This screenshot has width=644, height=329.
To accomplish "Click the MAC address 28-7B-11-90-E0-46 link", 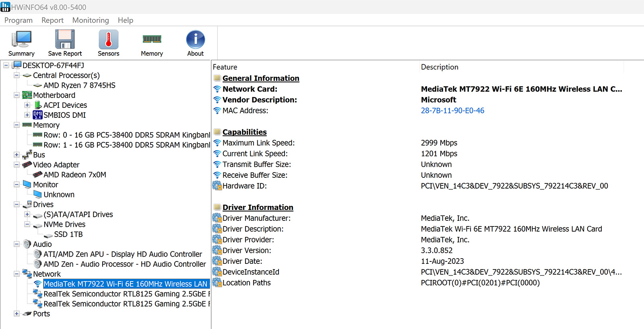I will (x=452, y=111).
